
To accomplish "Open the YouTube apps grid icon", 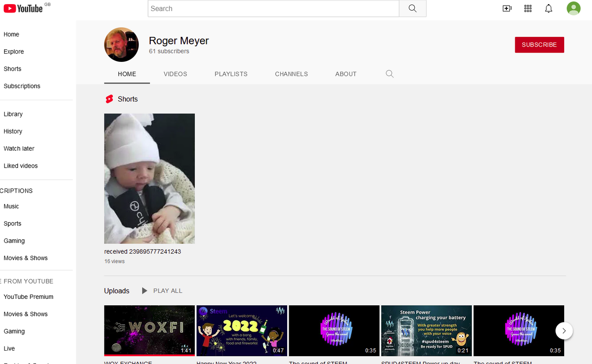I will (x=528, y=8).
